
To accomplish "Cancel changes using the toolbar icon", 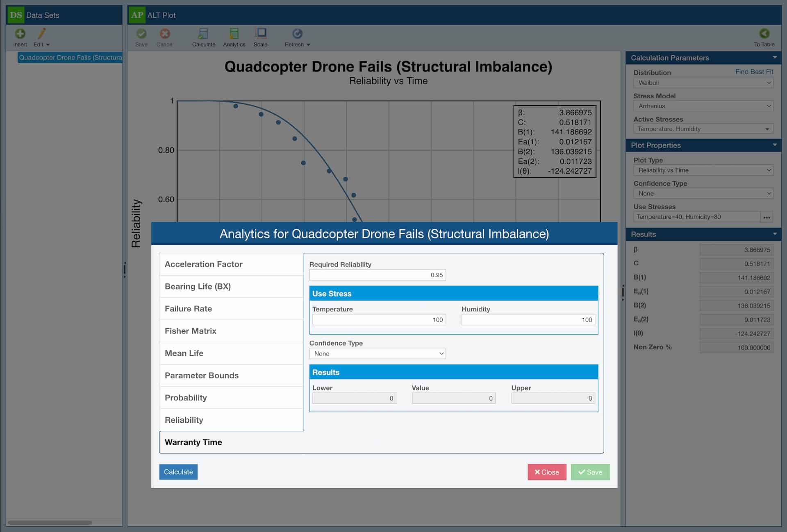I will pyautogui.click(x=165, y=37).
